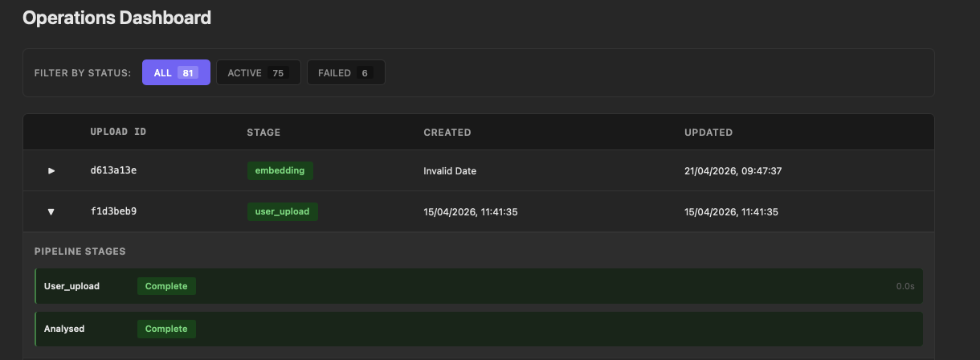The width and height of the screenshot is (980, 360).
Task: Click the Analysed pipeline stage row
Action: (479, 329)
